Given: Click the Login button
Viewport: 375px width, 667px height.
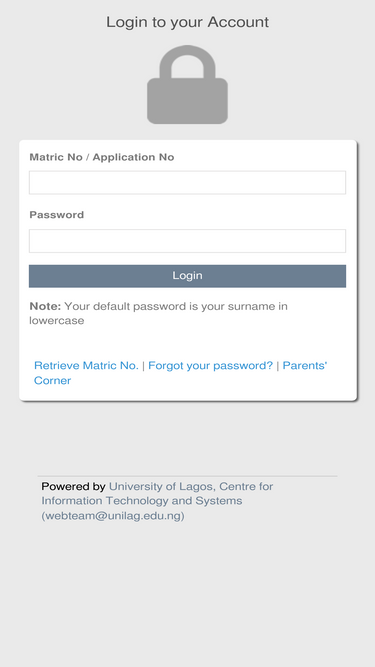Looking at the screenshot, I should pos(187,276).
